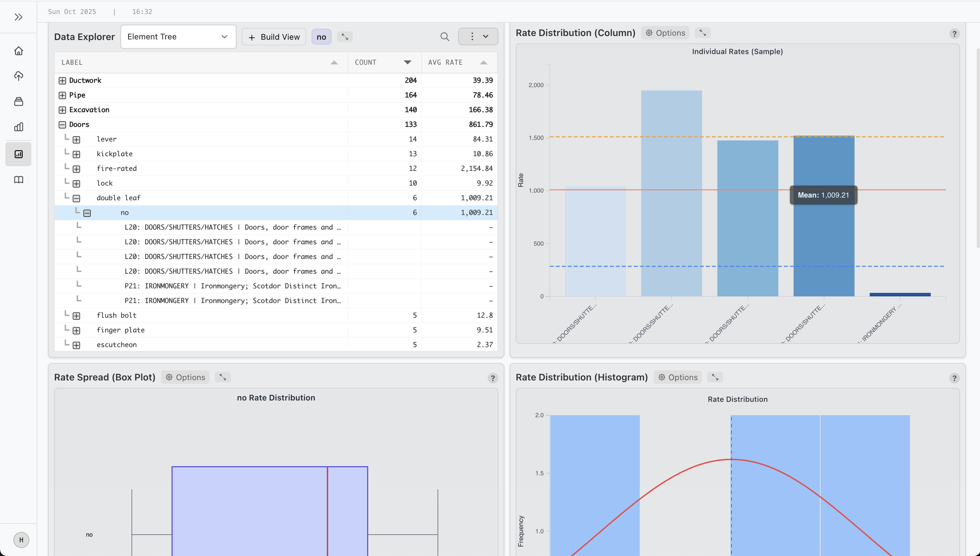Click help icon on Histogram panel
Screen dimensions: 980x556
click(954, 378)
